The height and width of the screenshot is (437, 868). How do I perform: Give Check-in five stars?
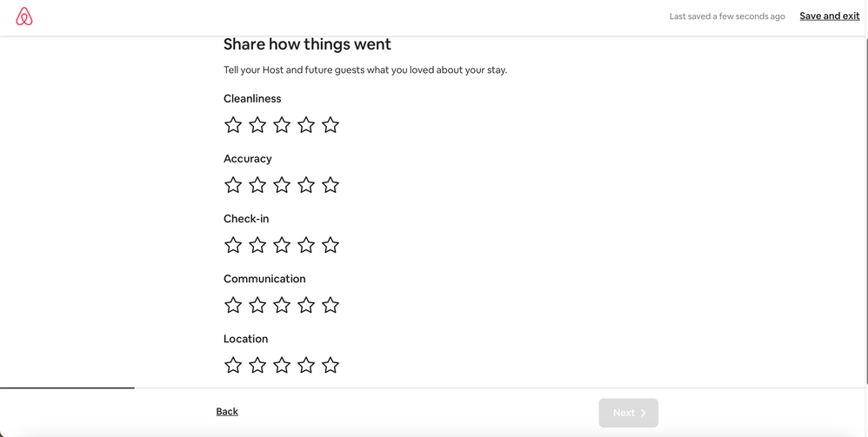pos(331,245)
